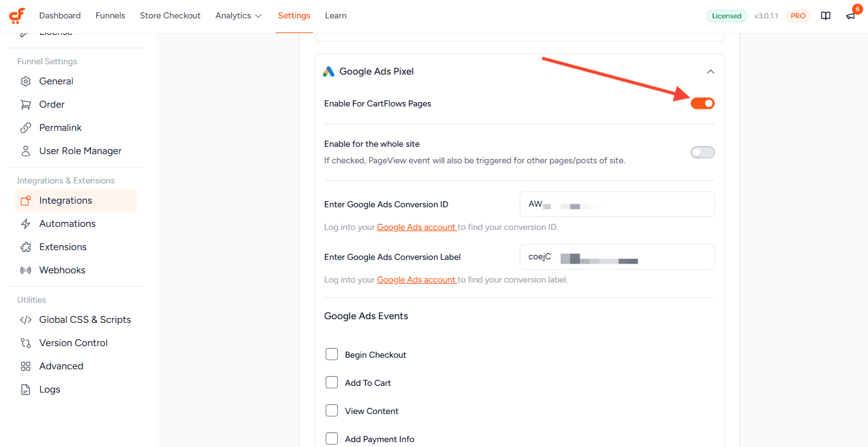The height and width of the screenshot is (447, 868).
Task: Click the Google Ads Events heading
Action: [x=366, y=316]
